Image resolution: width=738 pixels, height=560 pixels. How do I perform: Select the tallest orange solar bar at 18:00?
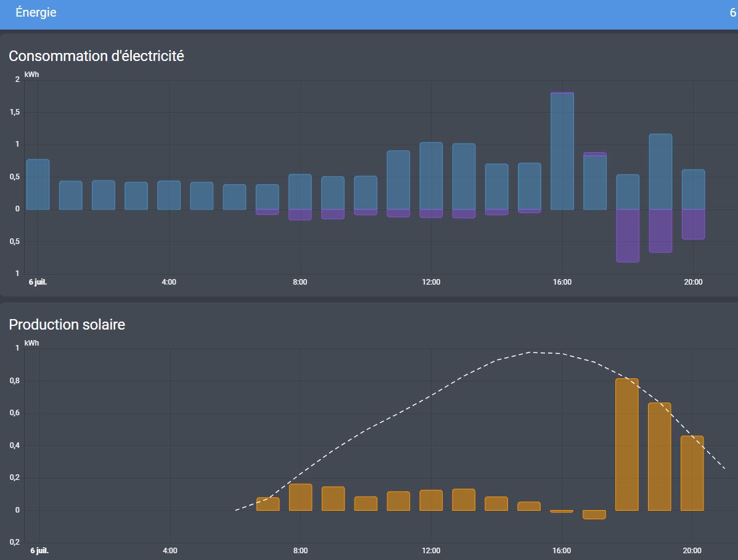(627, 444)
